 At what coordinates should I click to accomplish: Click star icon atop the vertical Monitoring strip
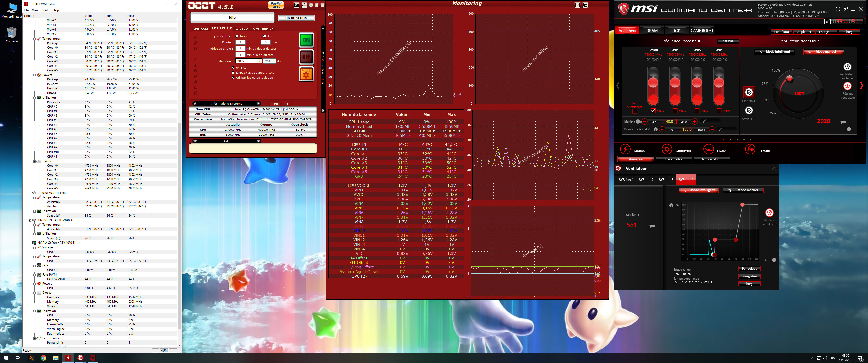point(323,28)
